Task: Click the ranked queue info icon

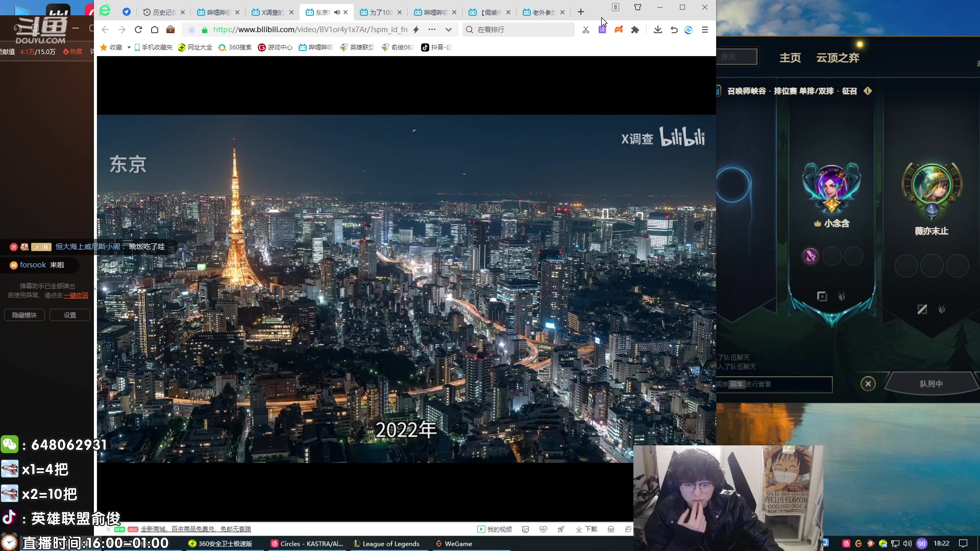Action: click(x=868, y=91)
